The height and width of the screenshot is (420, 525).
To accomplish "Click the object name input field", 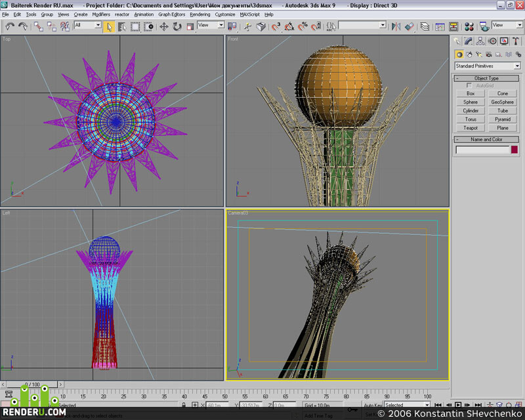I will (482, 150).
